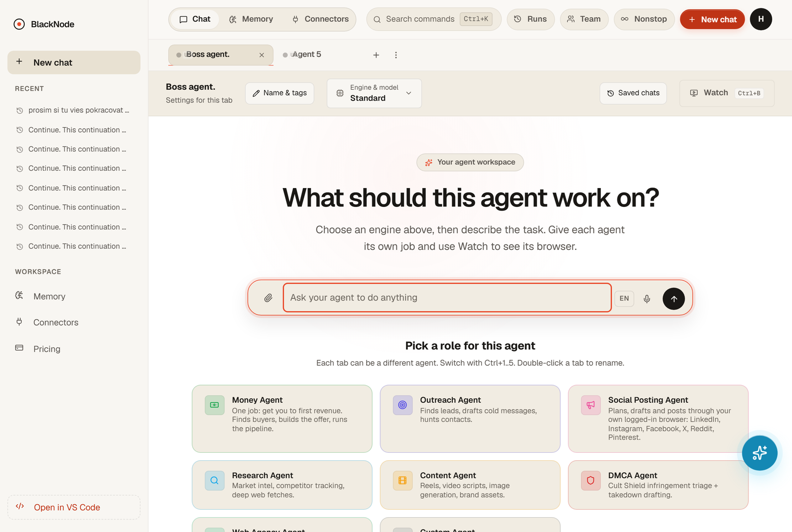This screenshot has height=532, width=792.
Task: Click the sidebar Connectors plug icon
Action: click(x=19, y=322)
